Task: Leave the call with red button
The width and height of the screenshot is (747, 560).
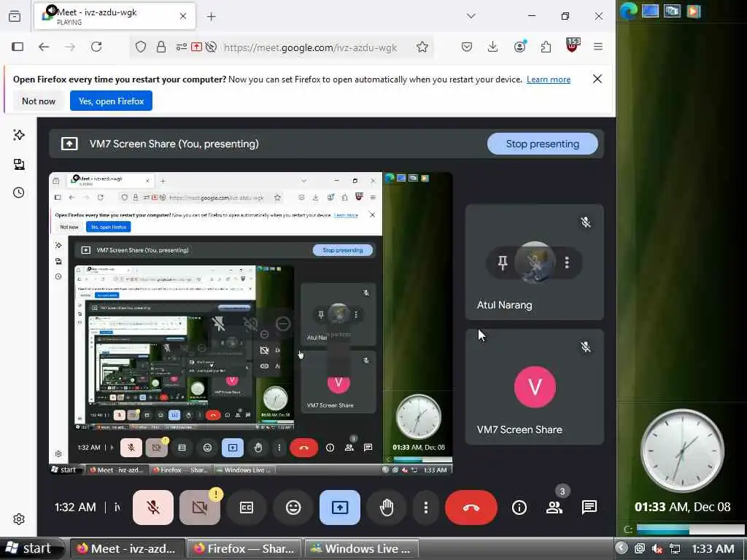Action: [x=471, y=507]
